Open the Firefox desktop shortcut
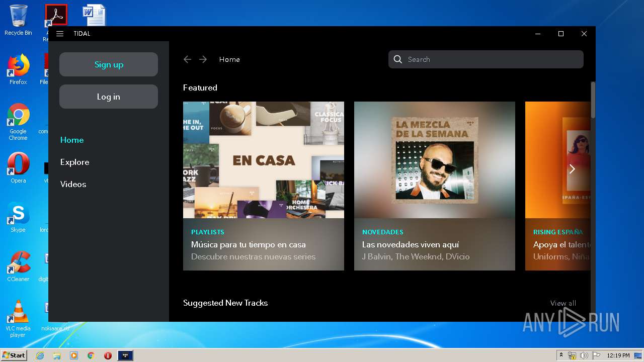 (18, 69)
